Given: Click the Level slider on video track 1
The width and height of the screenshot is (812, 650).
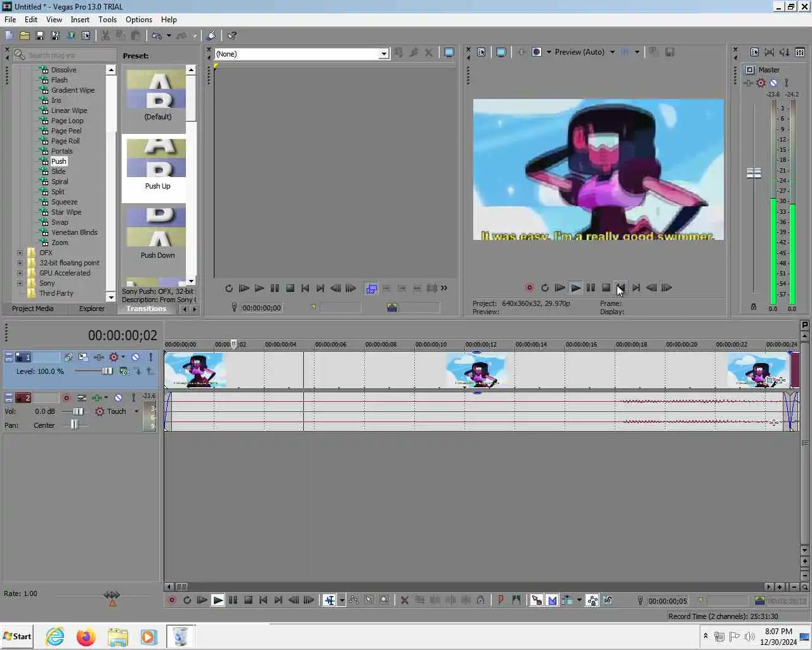Looking at the screenshot, I should coord(107,371).
